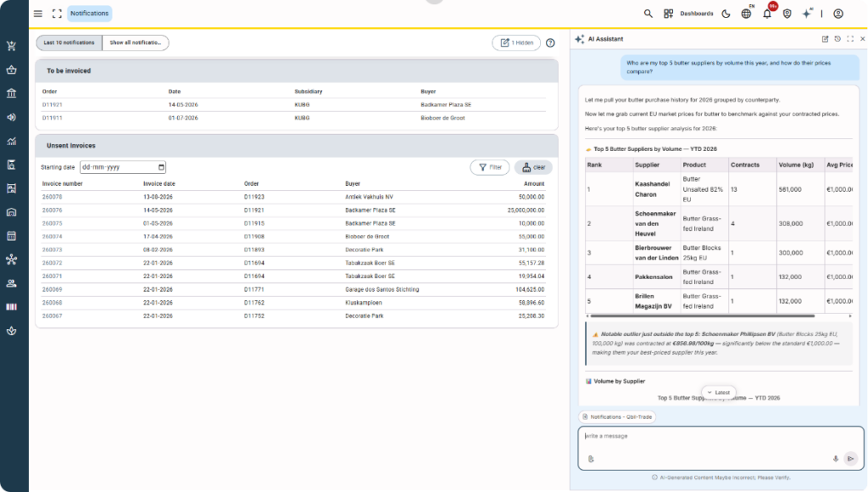Click the shopping cart sidebar icon
Image resolution: width=868 pixels, height=492 pixels.
click(x=11, y=46)
